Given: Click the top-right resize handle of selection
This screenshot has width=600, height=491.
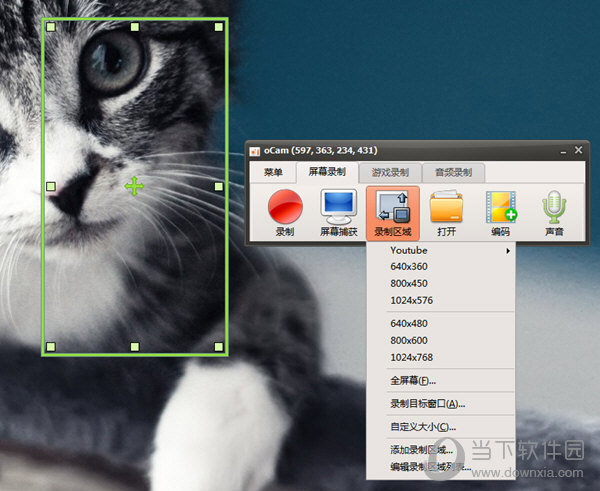Looking at the screenshot, I should coord(219,27).
